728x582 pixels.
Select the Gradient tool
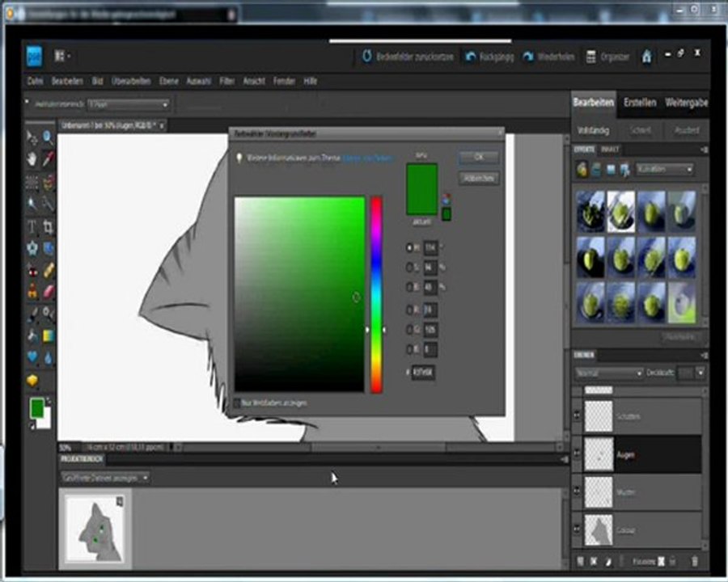pos(49,335)
